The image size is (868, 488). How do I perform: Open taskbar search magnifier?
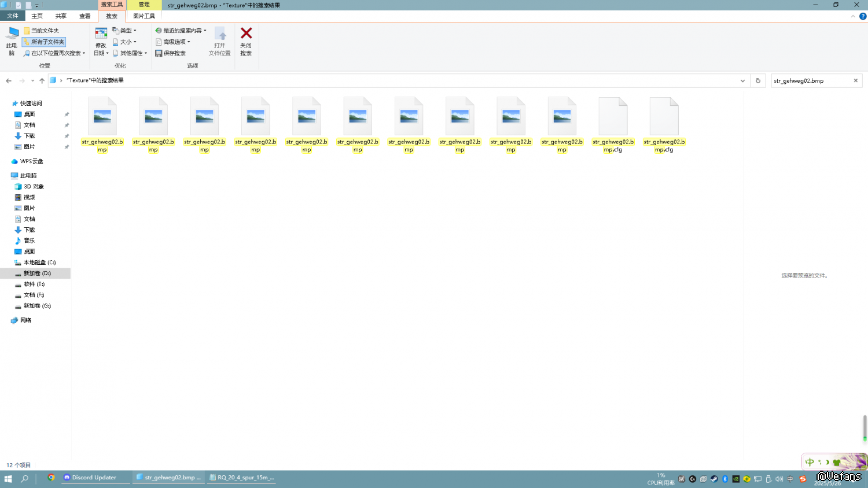(25, 479)
